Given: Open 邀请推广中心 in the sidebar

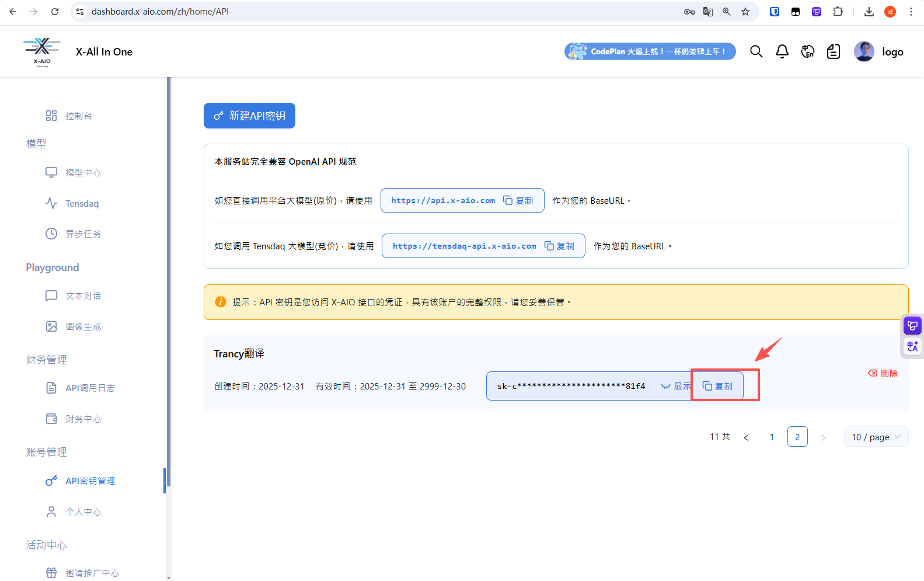Looking at the screenshot, I should [x=82, y=573].
